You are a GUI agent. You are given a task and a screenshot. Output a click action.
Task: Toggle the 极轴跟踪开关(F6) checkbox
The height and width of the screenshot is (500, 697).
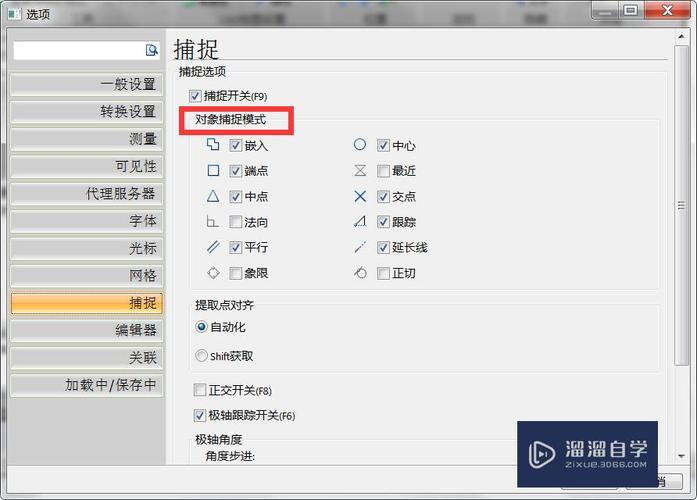(200, 416)
